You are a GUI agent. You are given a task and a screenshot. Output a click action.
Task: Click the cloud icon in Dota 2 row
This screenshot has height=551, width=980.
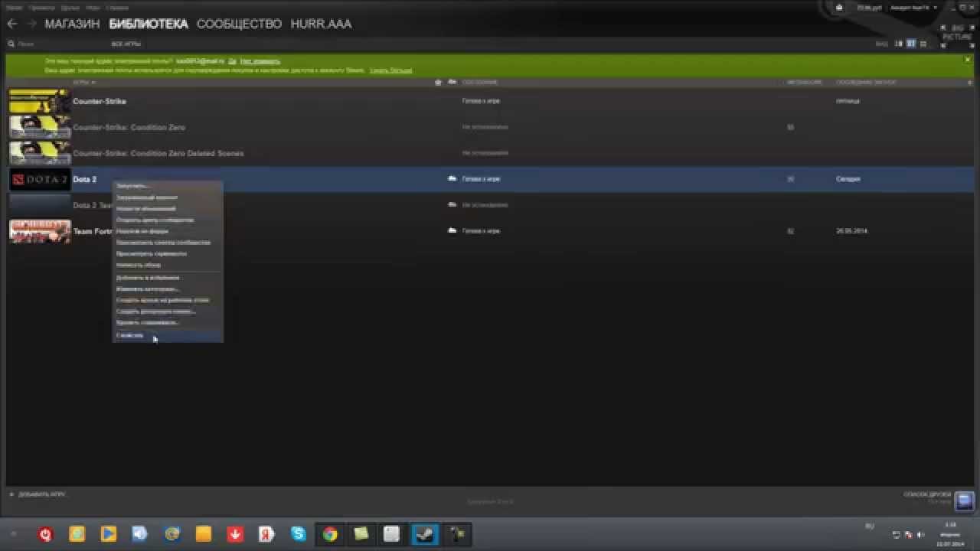pos(452,178)
